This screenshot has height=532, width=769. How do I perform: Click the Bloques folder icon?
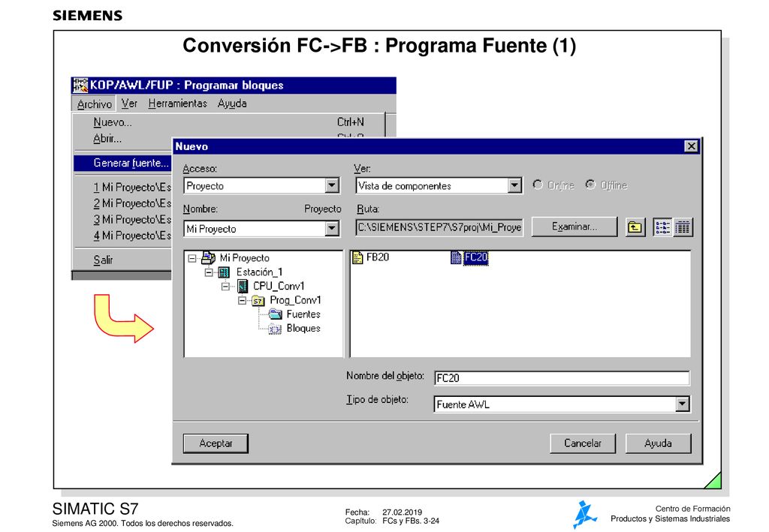click(275, 329)
